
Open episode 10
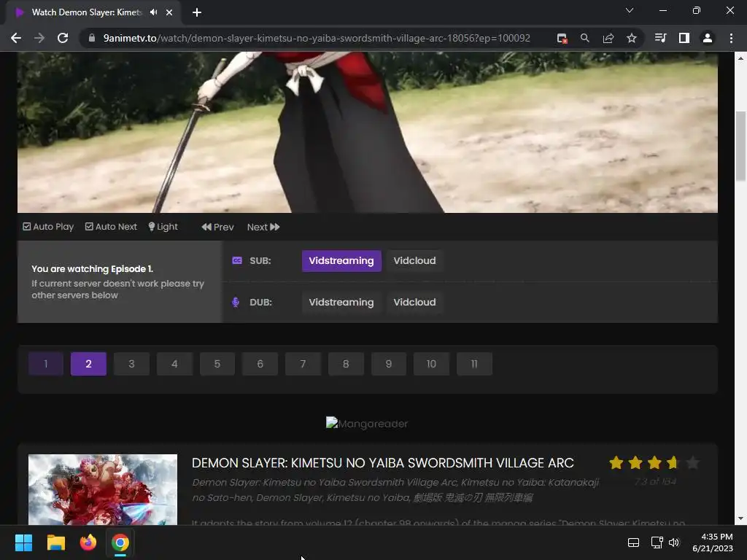[432, 364]
